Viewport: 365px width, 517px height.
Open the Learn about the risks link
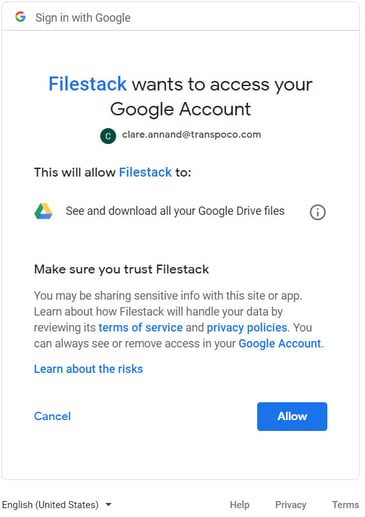tap(88, 369)
